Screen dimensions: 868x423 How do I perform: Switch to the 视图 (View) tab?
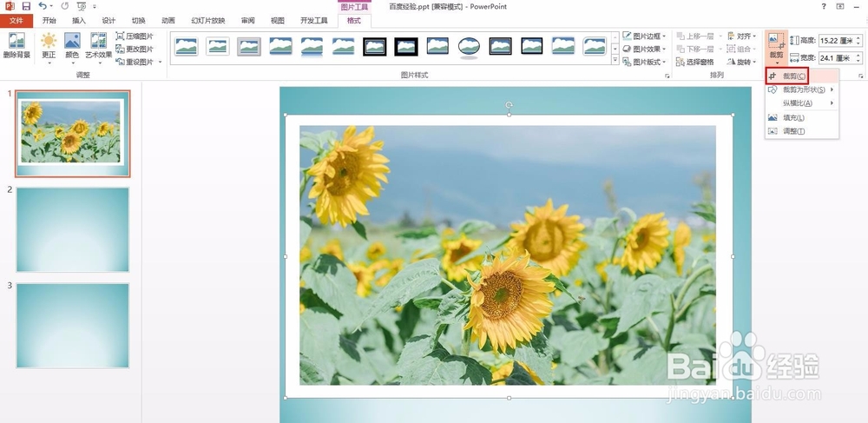click(278, 21)
